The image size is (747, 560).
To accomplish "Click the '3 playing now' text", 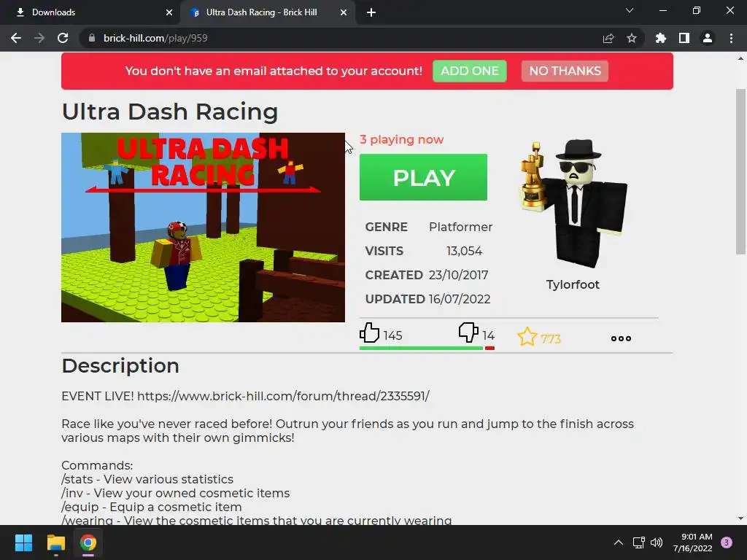I will coord(402,139).
